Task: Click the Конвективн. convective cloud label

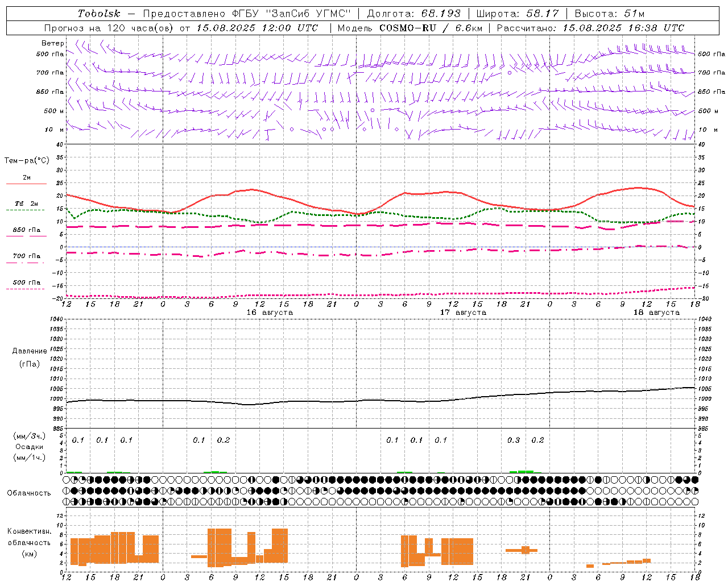Action: tap(30, 531)
